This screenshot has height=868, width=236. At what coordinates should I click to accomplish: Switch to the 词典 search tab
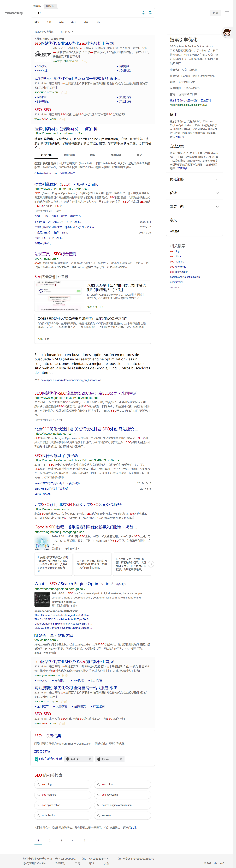click(86, 22)
